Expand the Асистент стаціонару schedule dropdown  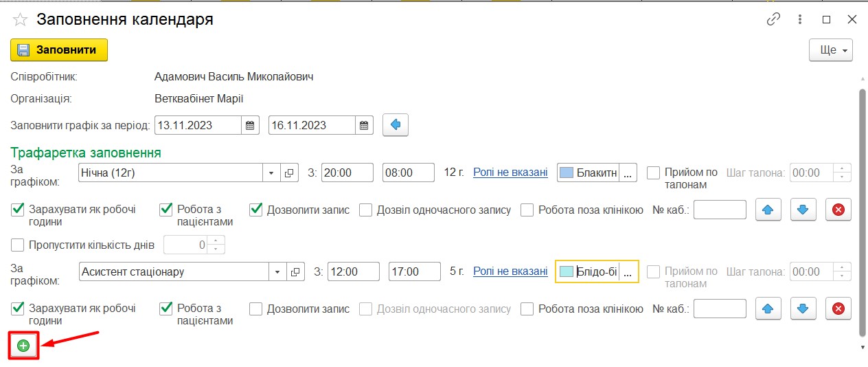click(277, 271)
